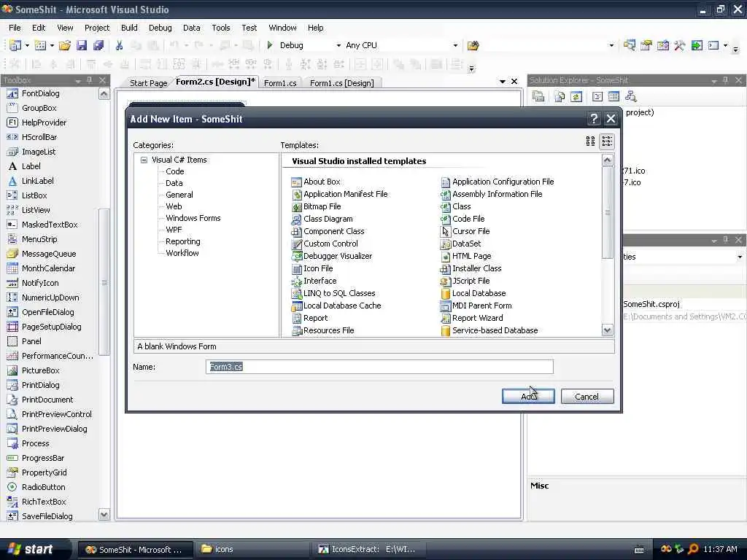Viewport: 747px width, 560px height.
Task: Open the Properties object selector dropdown
Action: point(740,257)
